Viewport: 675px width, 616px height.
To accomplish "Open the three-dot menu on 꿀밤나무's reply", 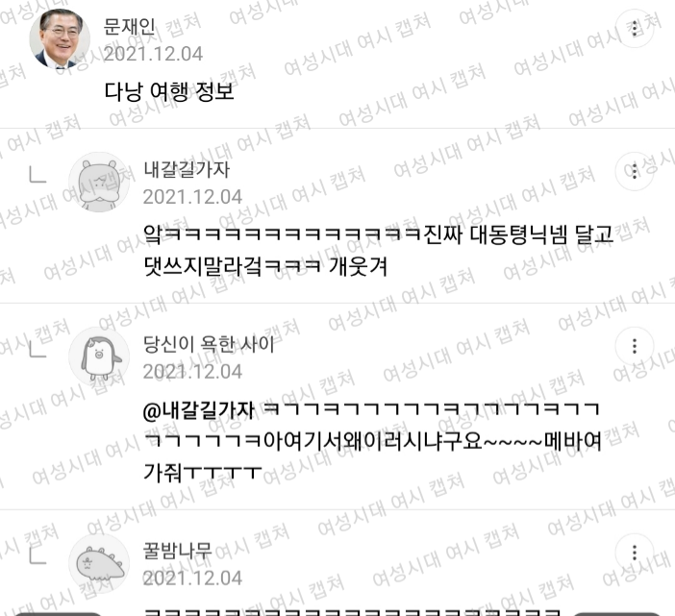I will (x=634, y=553).
